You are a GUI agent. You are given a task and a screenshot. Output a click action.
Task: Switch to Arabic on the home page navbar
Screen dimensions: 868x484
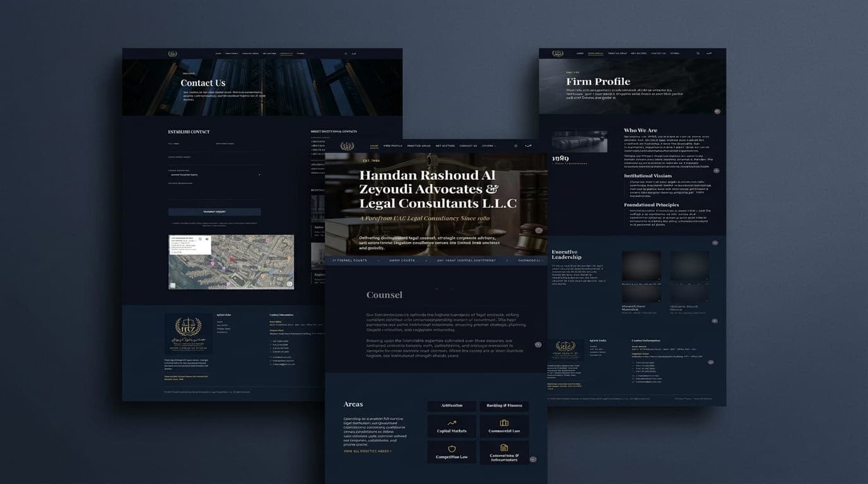click(x=529, y=146)
